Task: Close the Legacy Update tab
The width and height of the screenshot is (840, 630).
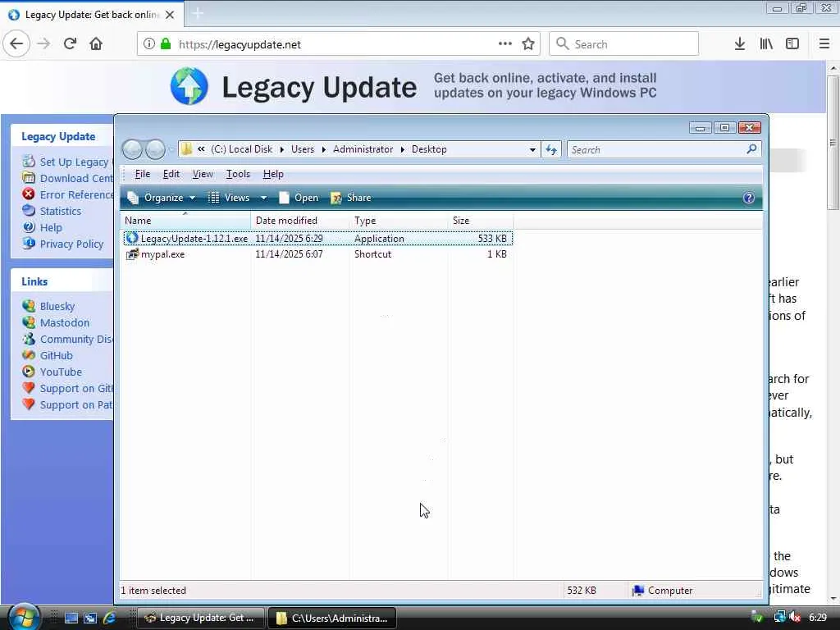Action: click(170, 15)
